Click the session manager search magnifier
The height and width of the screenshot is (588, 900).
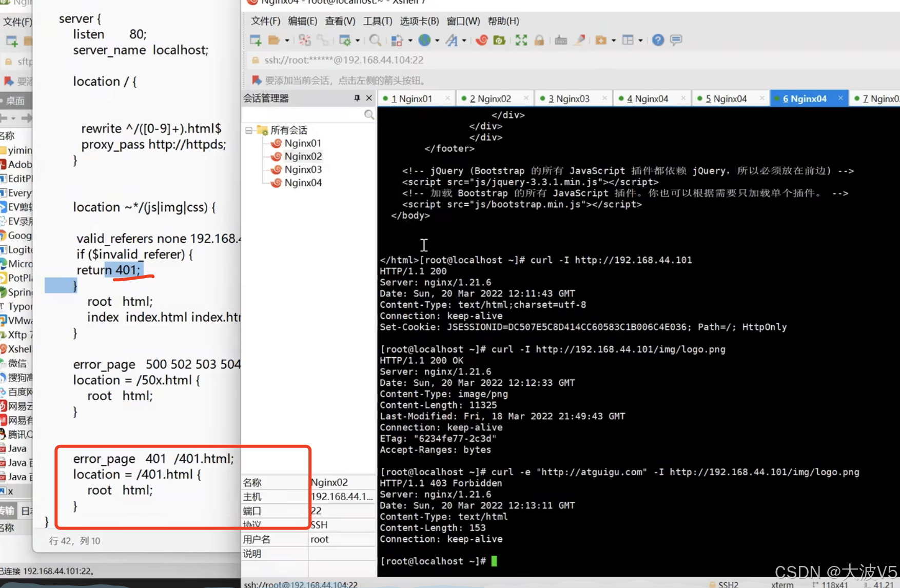(x=369, y=114)
